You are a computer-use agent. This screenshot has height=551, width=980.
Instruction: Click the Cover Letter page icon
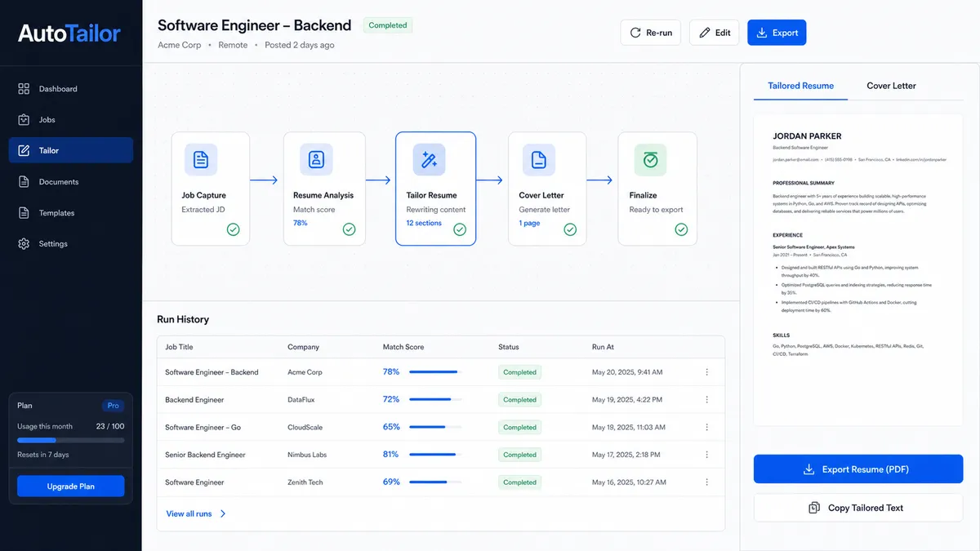coord(539,160)
